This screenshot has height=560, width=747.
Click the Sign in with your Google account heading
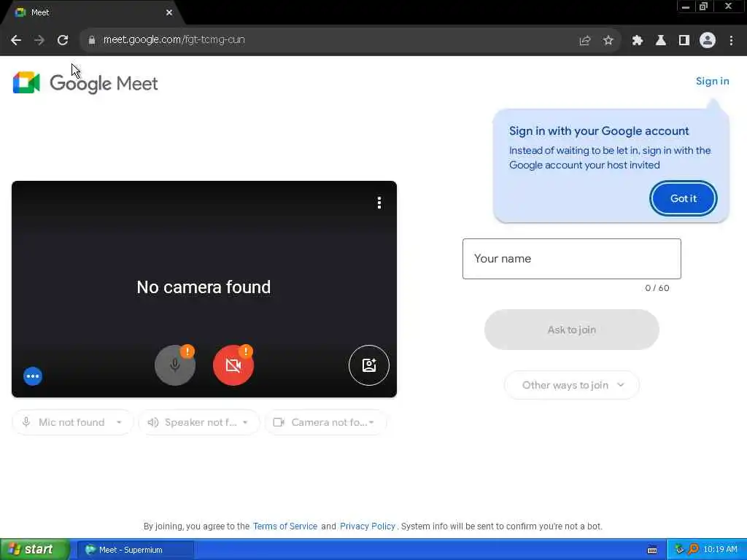(599, 131)
